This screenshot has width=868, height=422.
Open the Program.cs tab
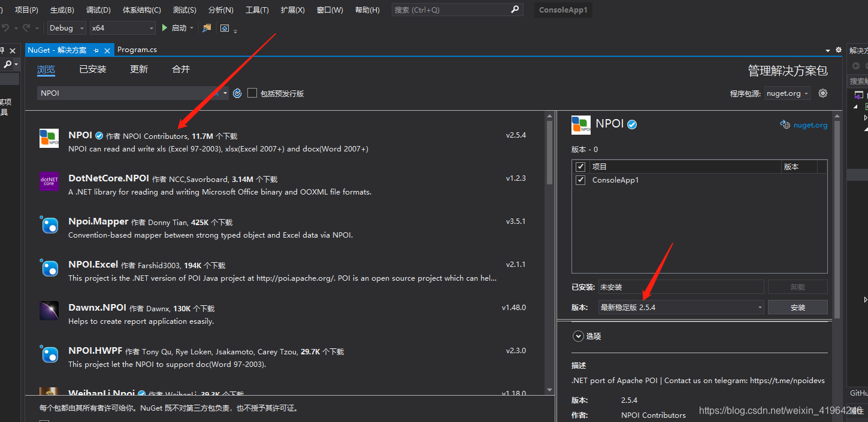pos(137,49)
